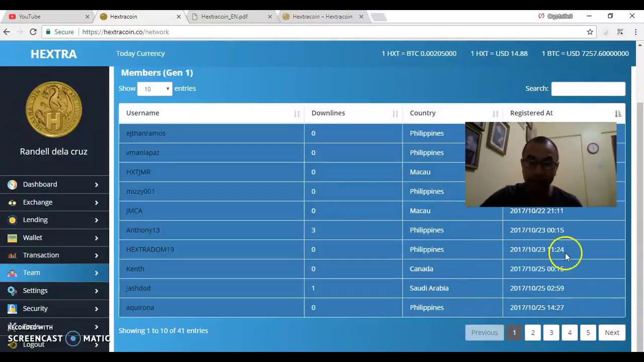Click the username "aquirona" in the table
Image resolution: width=644 pixels, height=362 pixels.
[140, 307]
